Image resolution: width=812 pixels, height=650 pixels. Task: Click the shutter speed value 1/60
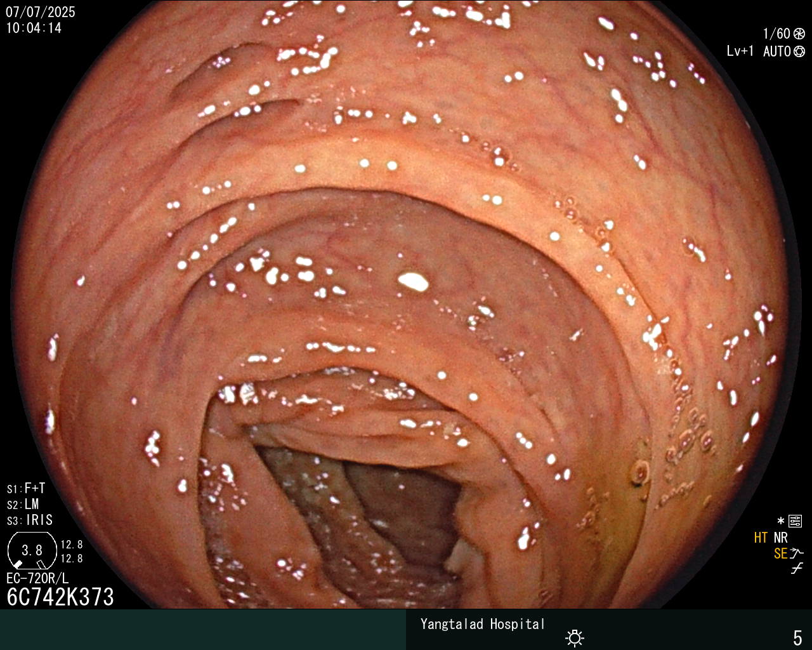[776, 34]
